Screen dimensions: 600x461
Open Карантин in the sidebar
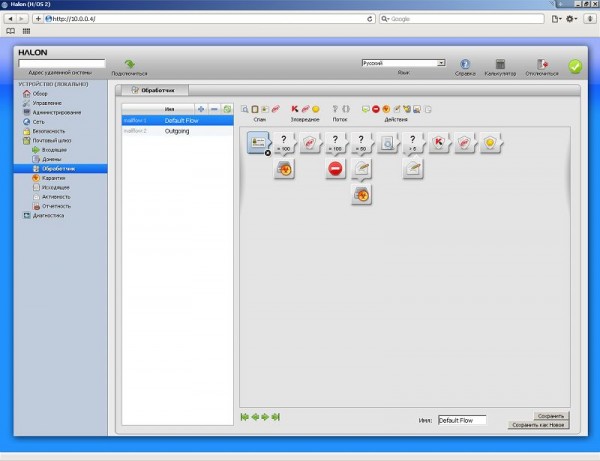coord(54,177)
